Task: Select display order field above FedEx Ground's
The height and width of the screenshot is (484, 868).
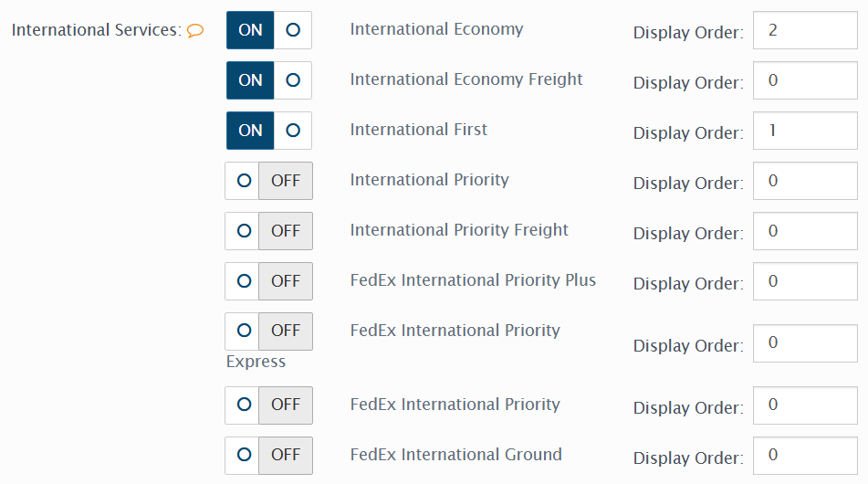Action: tap(804, 405)
